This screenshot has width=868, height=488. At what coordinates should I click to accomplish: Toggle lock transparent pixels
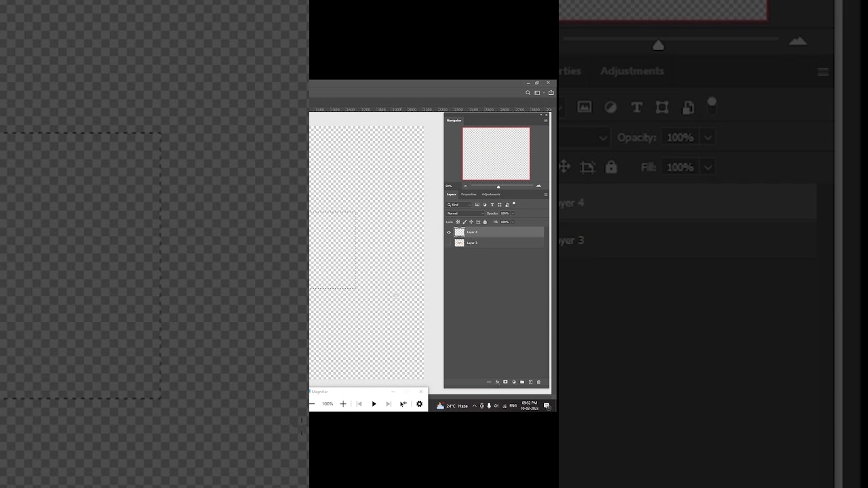[458, 222]
